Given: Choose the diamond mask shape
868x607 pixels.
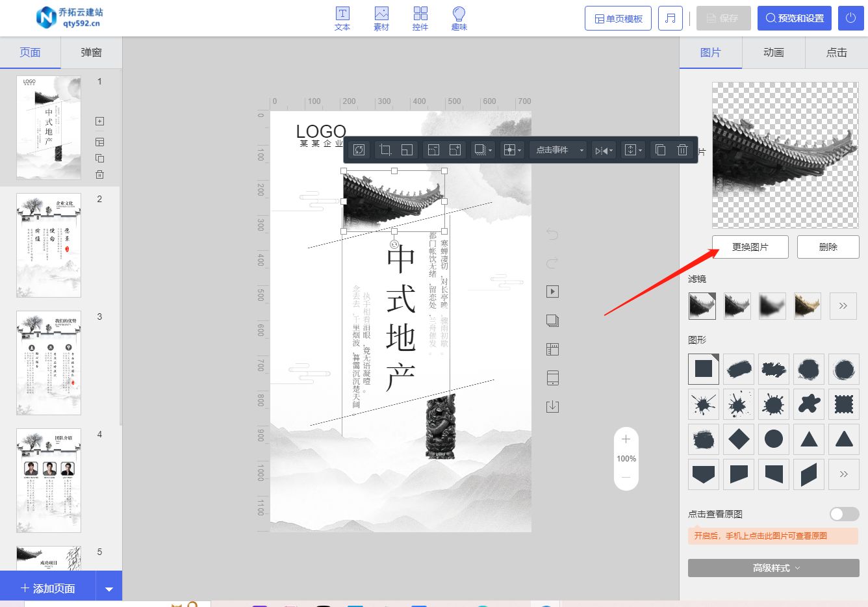Looking at the screenshot, I should click(739, 439).
